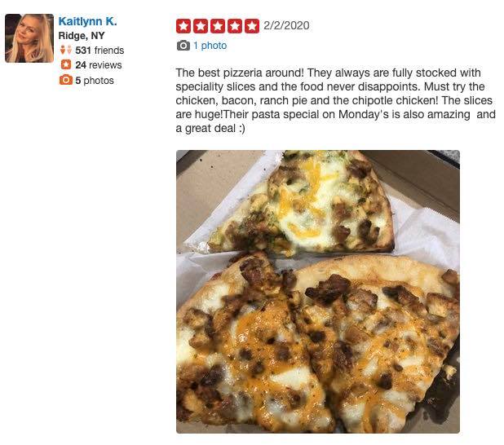
Task: Click the fifth red rating star
Action: tap(252, 26)
